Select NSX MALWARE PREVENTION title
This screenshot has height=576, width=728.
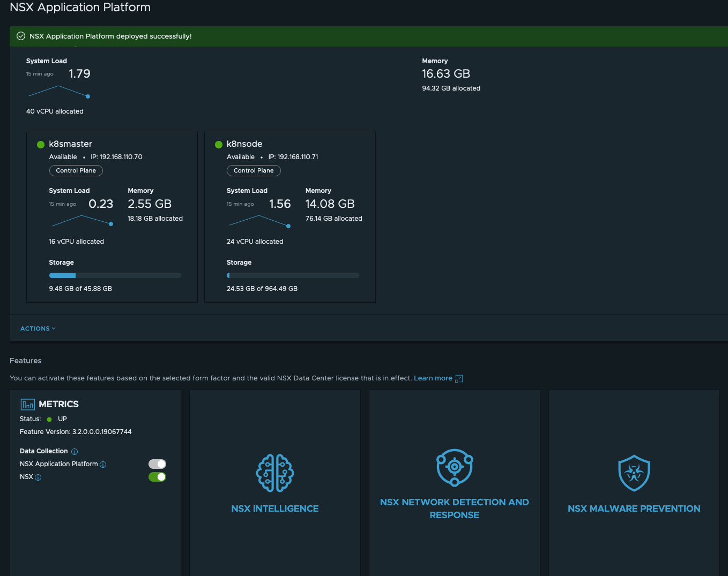[634, 508]
